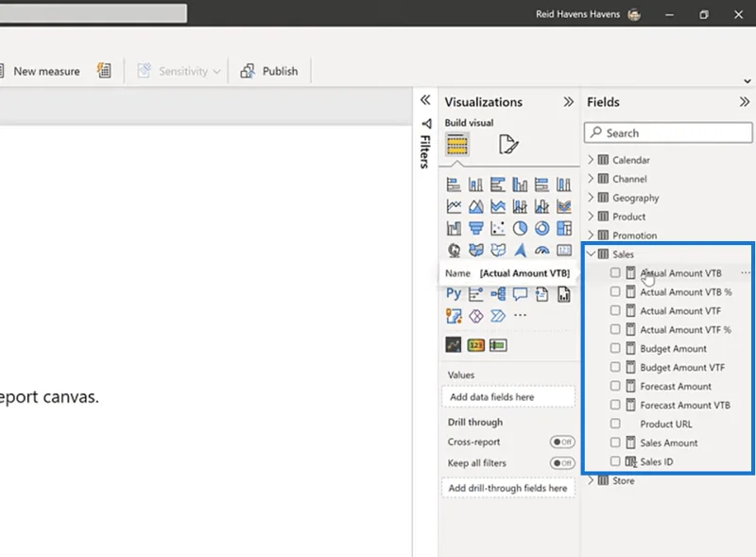Select the smart narrative visual

[x=541, y=294]
